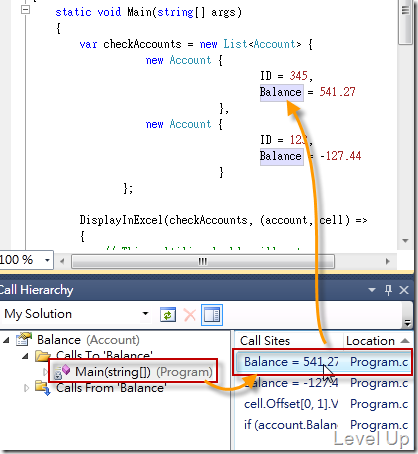Toggle the details pane layout icon
This screenshot has height=454, width=418.
[212, 315]
